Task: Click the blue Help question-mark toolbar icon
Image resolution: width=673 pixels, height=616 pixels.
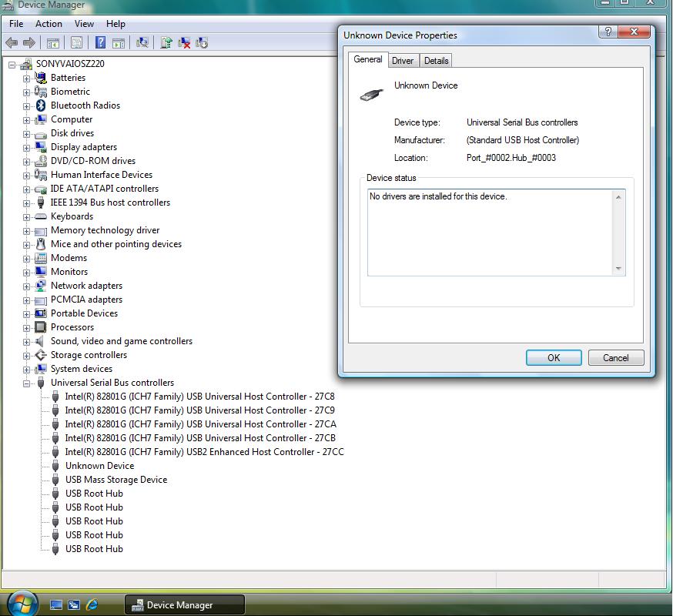Action: click(x=100, y=42)
